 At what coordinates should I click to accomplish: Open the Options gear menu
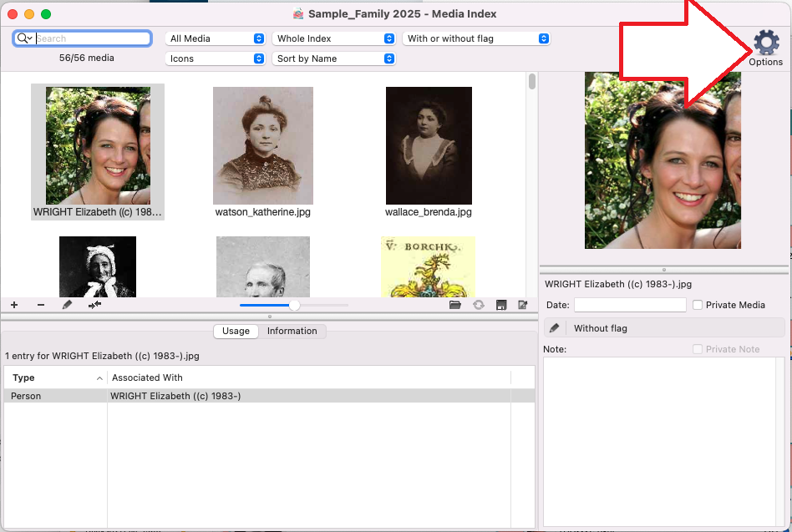click(765, 46)
